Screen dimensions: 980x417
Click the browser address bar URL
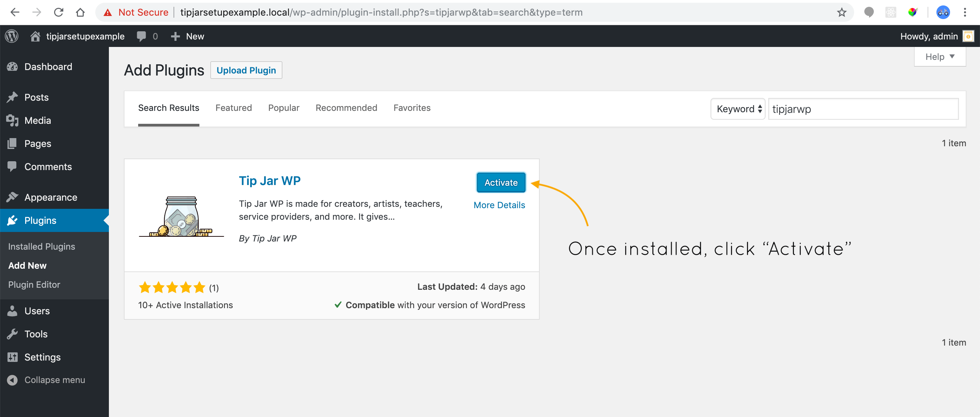click(x=381, y=13)
